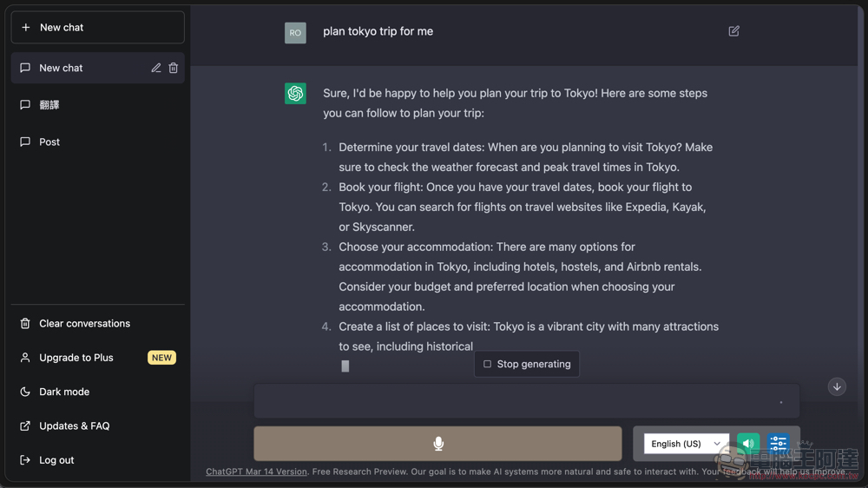Click the microphone voice input button
Viewport: 868px width, 488px height.
click(437, 443)
